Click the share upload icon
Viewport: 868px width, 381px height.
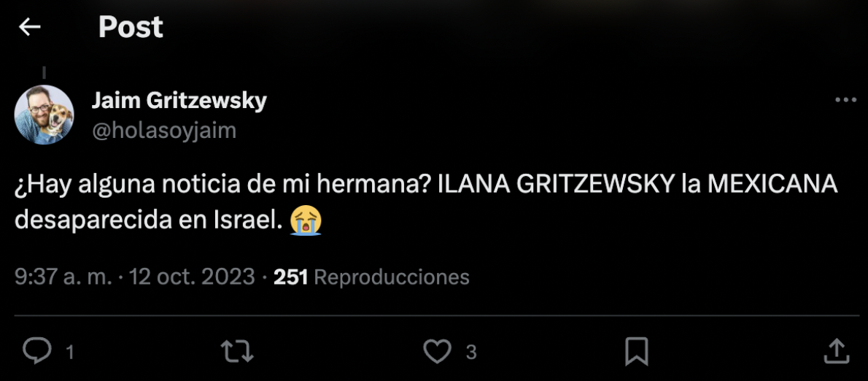tap(836, 351)
